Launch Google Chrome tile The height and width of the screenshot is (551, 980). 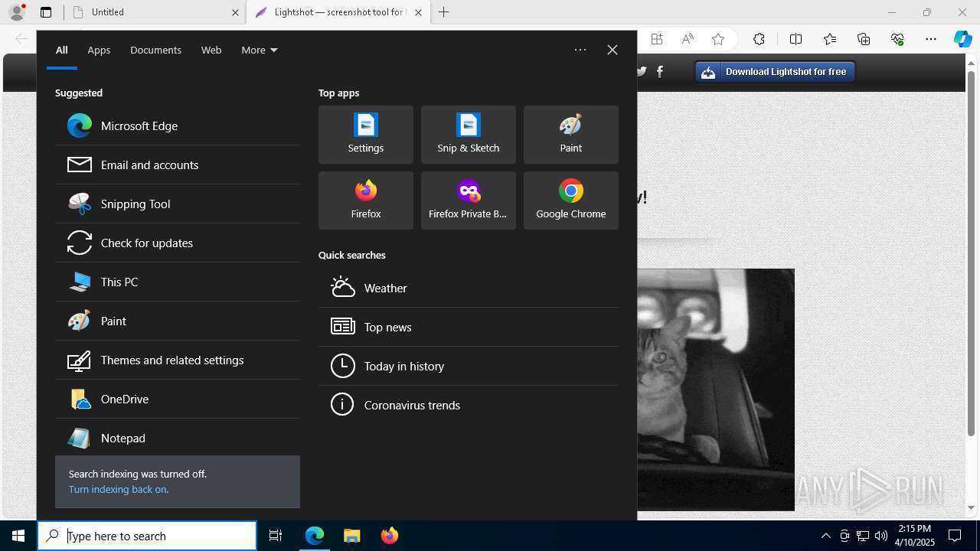pyautogui.click(x=571, y=201)
